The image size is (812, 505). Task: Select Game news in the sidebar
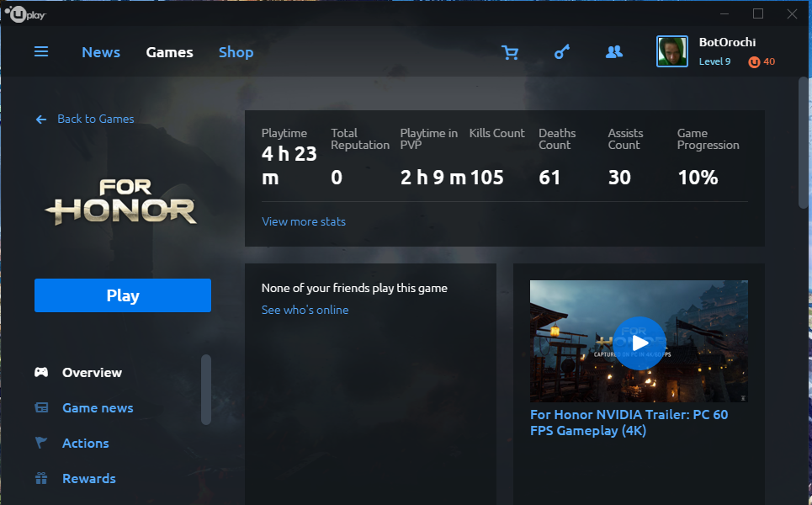click(x=98, y=408)
